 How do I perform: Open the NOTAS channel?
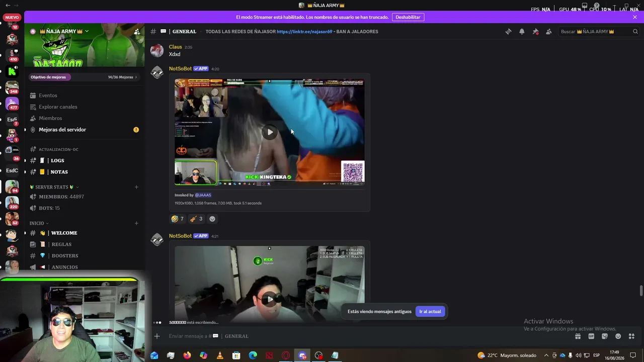[x=85, y=172]
